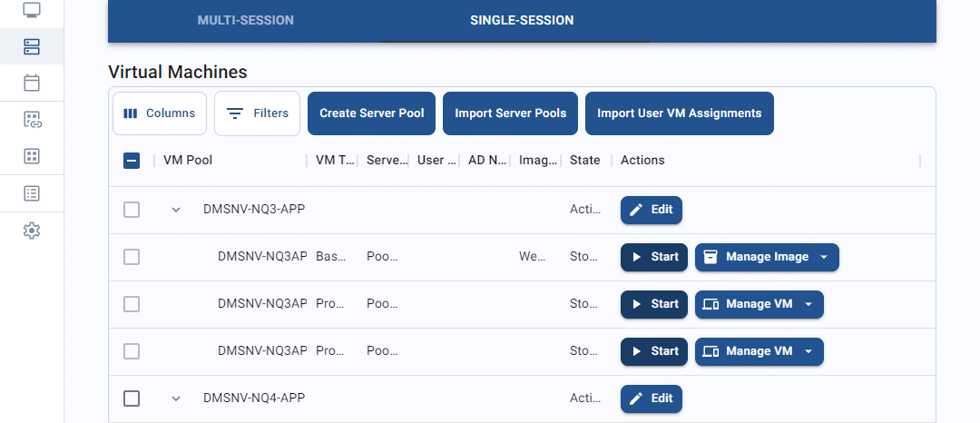Collapse the DMSNV-NQ4-APP pool row
980x423 pixels.
coord(176,398)
